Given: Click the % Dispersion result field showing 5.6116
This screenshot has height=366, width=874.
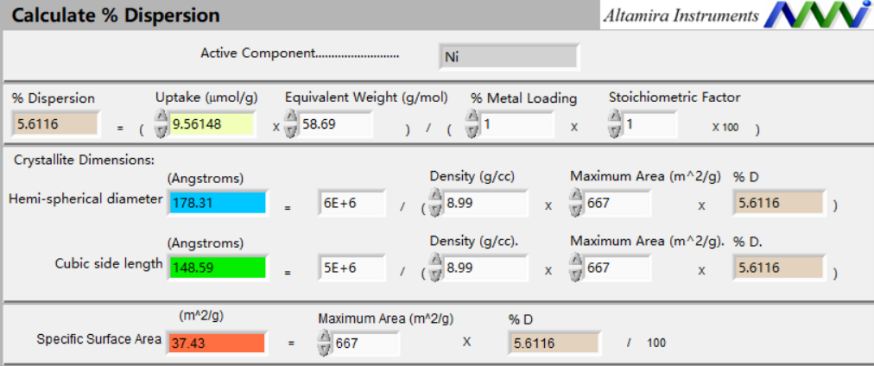Looking at the screenshot, I should (x=55, y=124).
